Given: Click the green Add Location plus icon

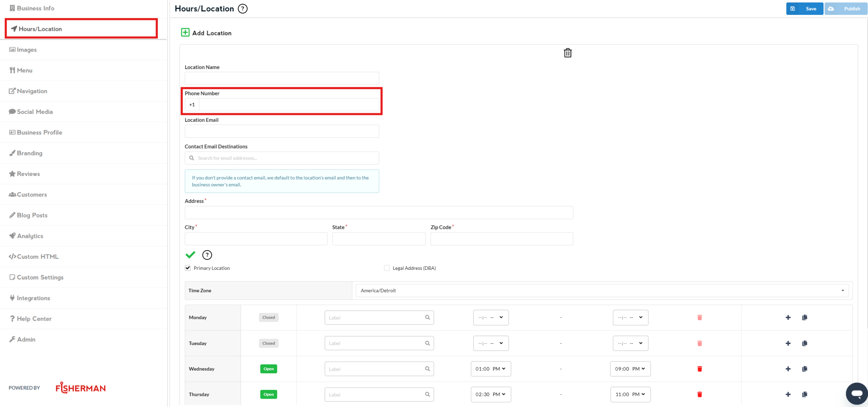Looking at the screenshot, I should 185,33.
